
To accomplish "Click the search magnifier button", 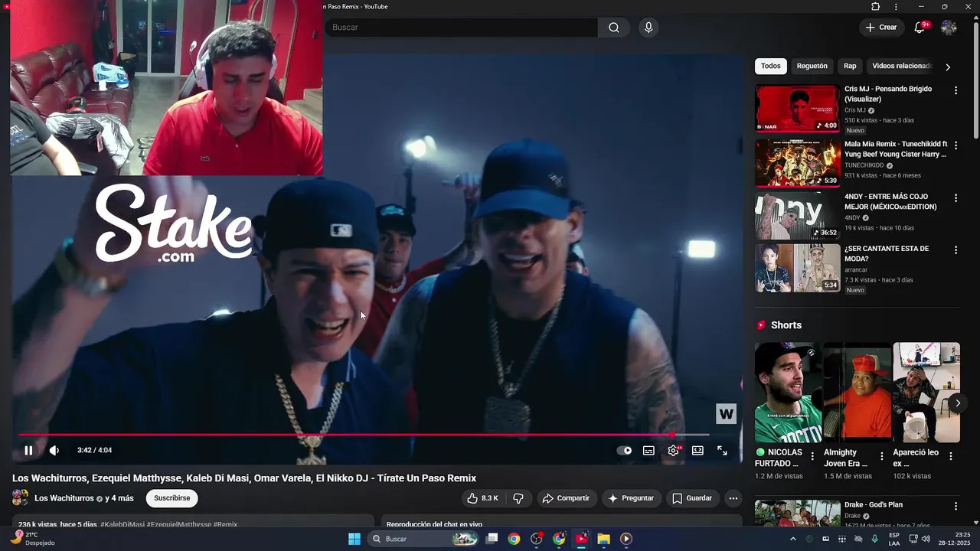I will pyautogui.click(x=614, y=28).
